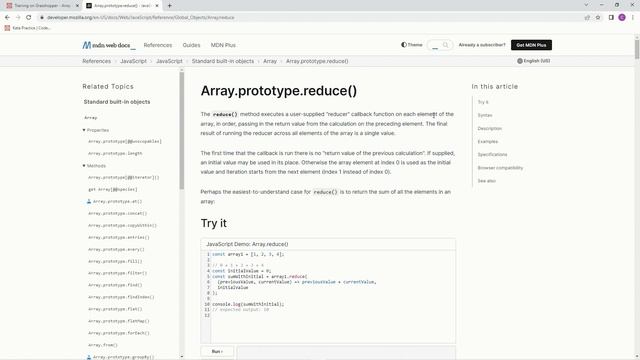Open Array link in sidebar

coord(91,118)
